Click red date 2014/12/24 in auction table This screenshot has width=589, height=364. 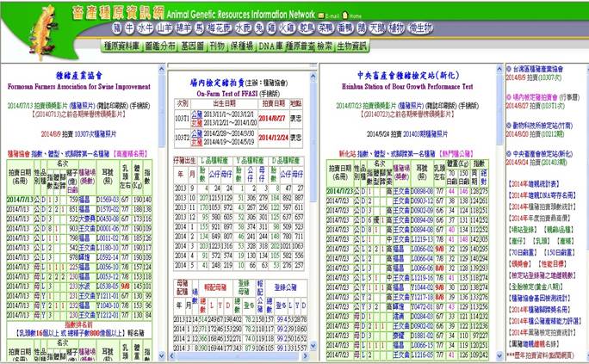pyautogui.click(x=274, y=138)
